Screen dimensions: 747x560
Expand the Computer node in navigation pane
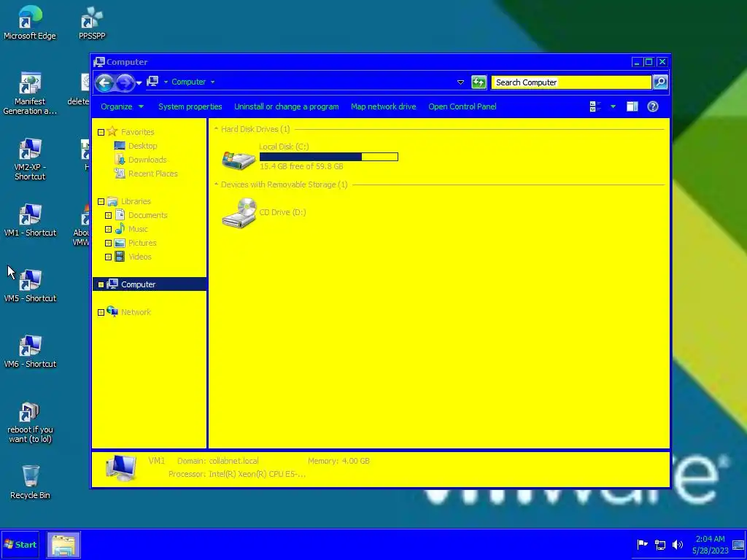point(101,285)
